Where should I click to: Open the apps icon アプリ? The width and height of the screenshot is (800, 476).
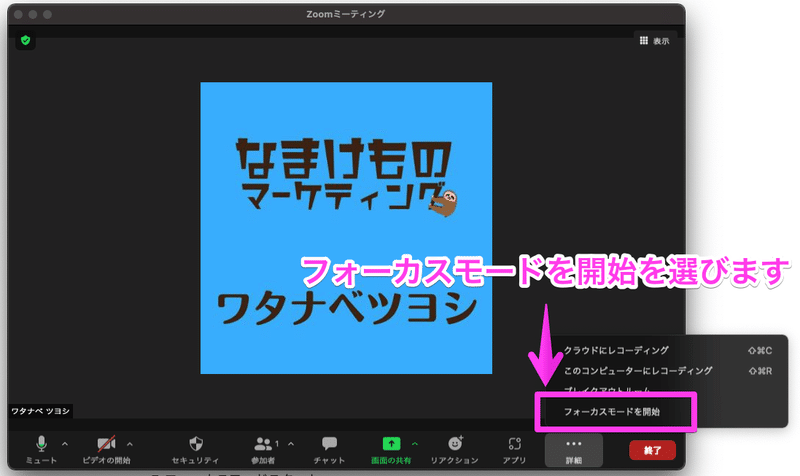(514, 443)
